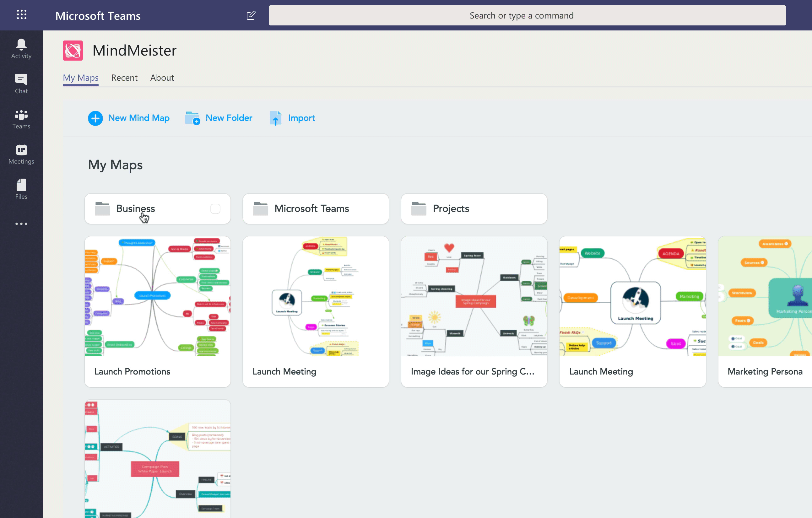812x518 pixels.
Task: Select the My Maps tab
Action: (x=81, y=78)
